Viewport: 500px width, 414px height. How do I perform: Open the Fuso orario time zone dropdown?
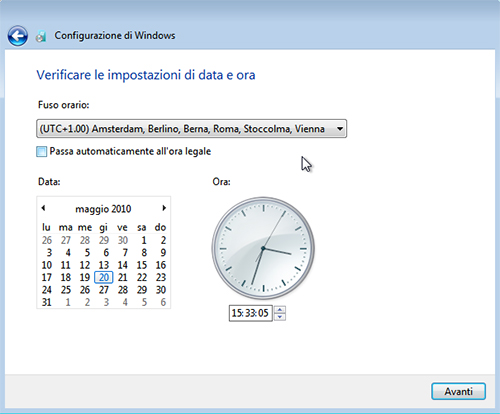(x=191, y=129)
